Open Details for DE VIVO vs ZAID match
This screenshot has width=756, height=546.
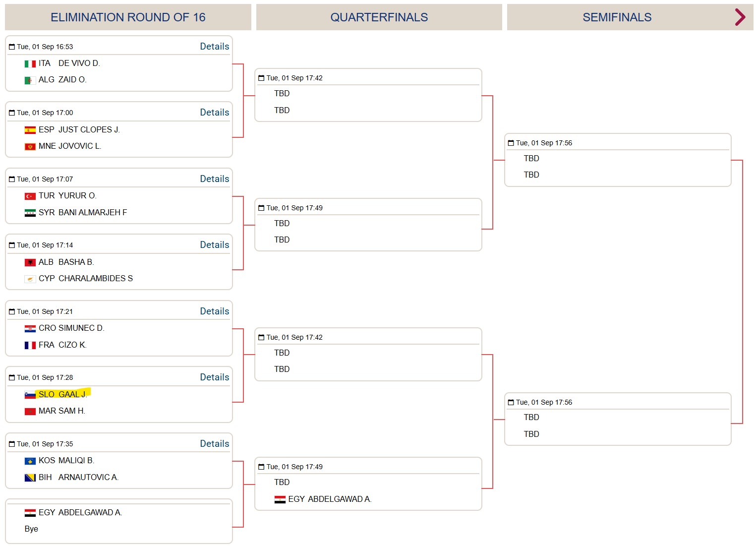(215, 46)
